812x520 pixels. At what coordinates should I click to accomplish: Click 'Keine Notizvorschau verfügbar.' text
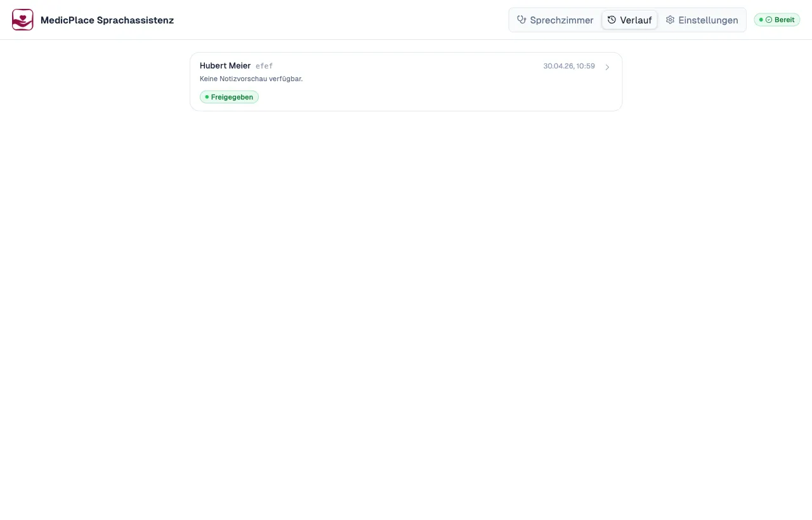coord(251,79)
